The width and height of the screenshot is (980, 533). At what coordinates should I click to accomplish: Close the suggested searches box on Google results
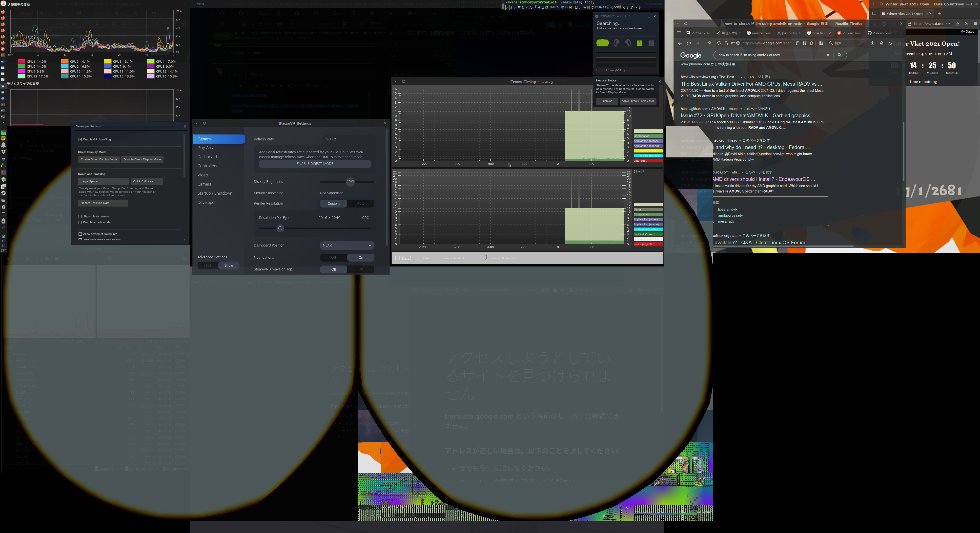pyautogui.click(x=824, y=202)
